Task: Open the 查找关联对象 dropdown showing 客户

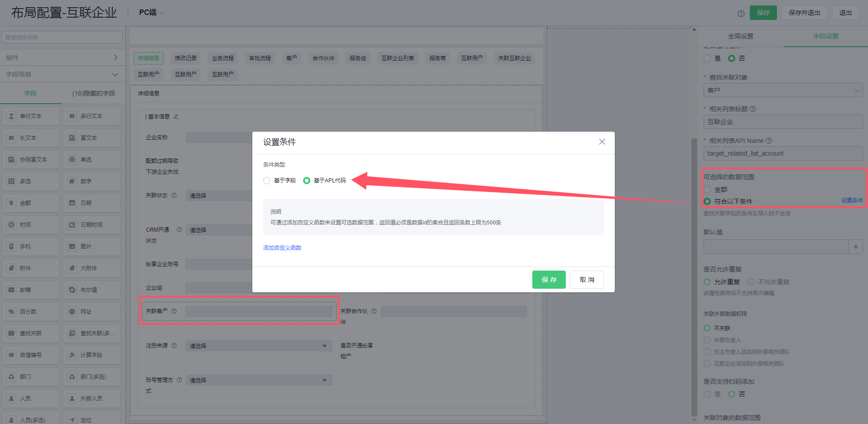Action: tap(782, 90)
